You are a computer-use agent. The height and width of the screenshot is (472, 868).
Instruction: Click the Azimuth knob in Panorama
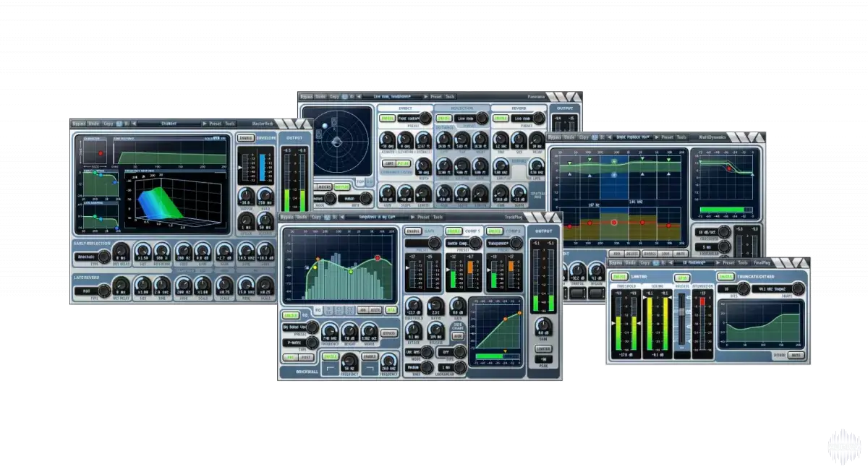388,139
